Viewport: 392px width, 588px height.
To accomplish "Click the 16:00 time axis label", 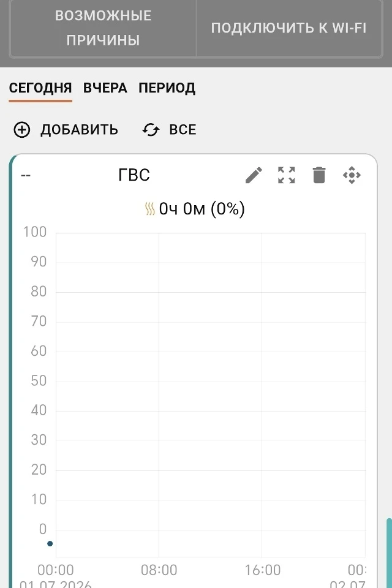I will tap(263, 570).
